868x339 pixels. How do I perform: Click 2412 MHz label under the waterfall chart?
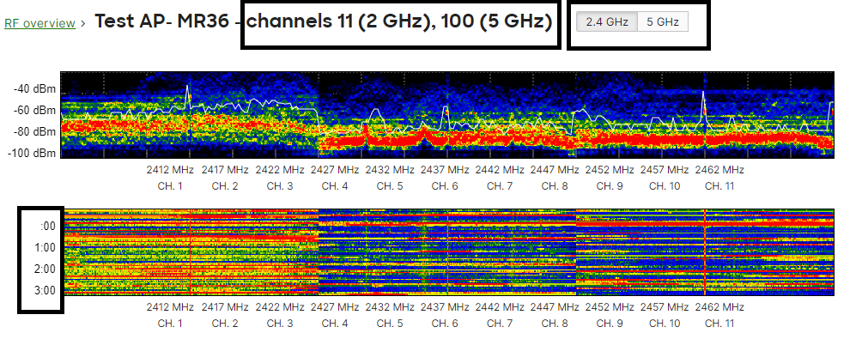pyautogui.click(x=170, y=307)
